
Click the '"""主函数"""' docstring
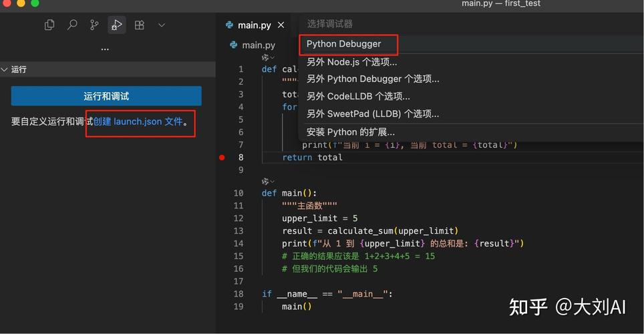309,206
